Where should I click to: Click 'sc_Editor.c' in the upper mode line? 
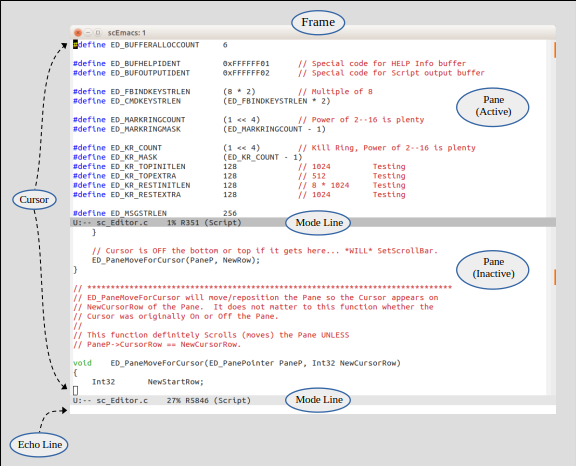122,223
